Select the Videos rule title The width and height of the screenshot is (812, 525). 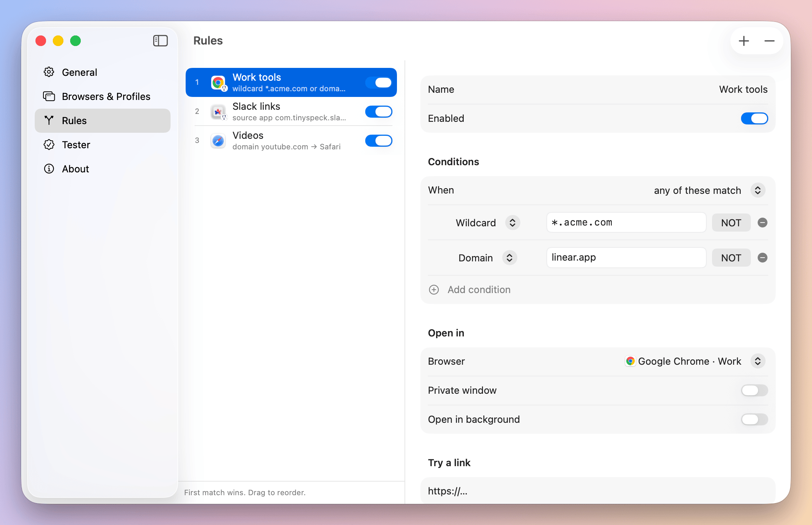248,135
